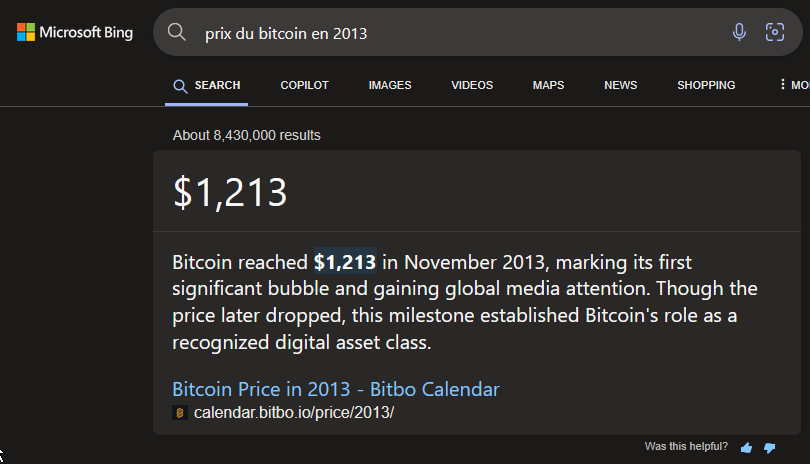Click into the search query field
The image size is (810, 464).
click(x=460, y=33)
